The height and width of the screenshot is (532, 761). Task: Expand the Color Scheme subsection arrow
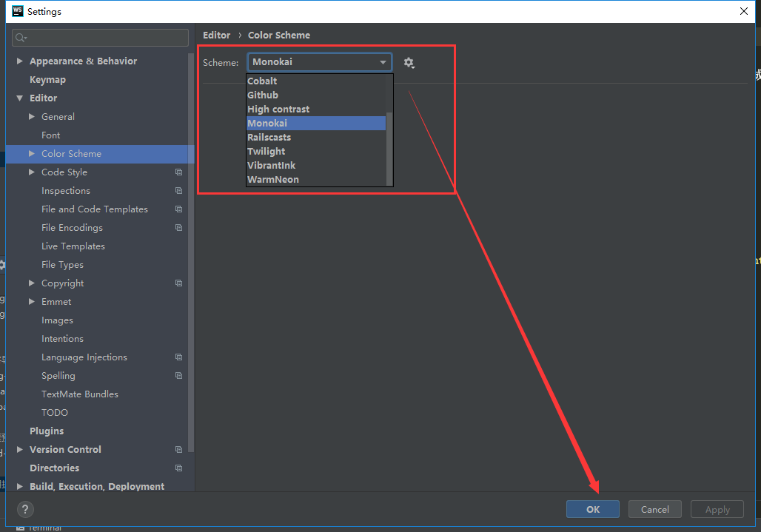click(x=32, y=154)
